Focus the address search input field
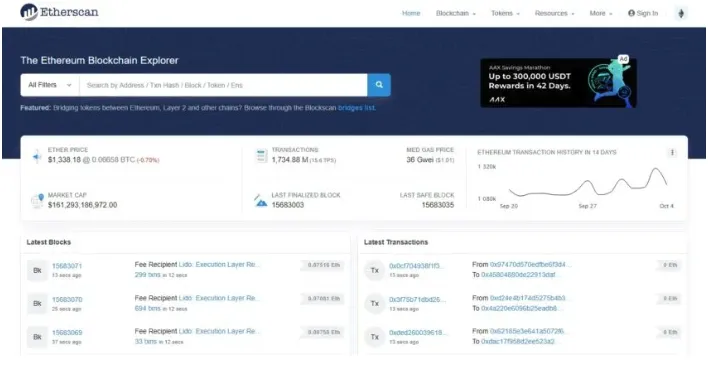708x366 pixels. point(223,85)
